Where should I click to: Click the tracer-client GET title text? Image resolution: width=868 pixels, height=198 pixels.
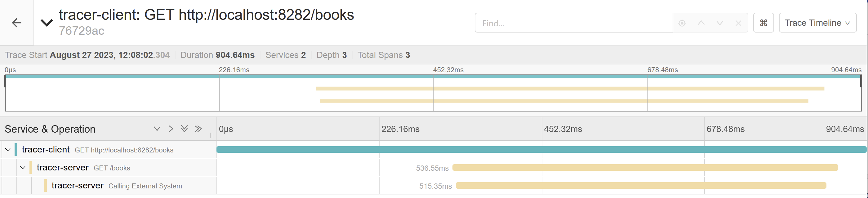tap(206, 15)
